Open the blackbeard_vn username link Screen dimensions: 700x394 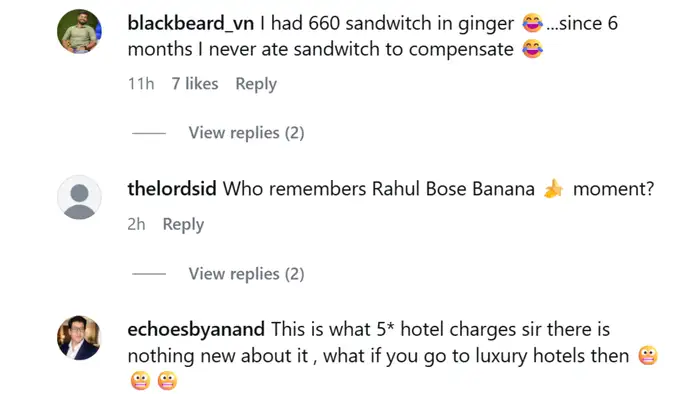tap(191, 23)
